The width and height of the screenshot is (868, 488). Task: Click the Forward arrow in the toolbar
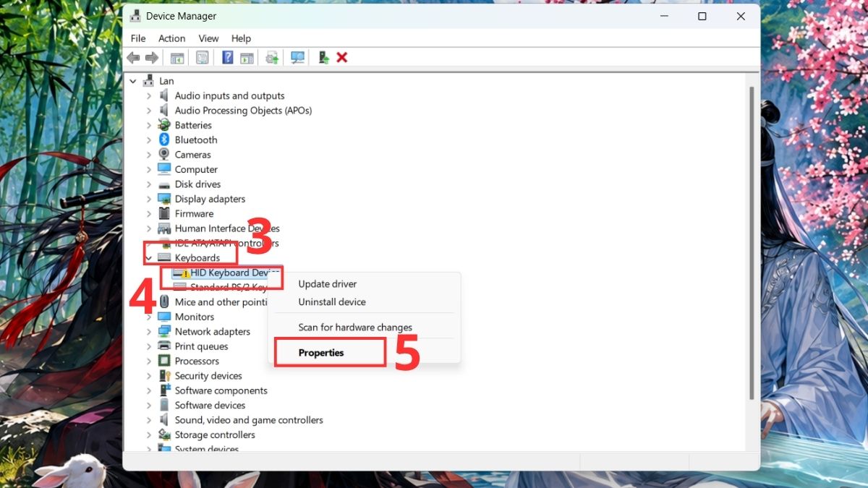(x=152, y=58)
